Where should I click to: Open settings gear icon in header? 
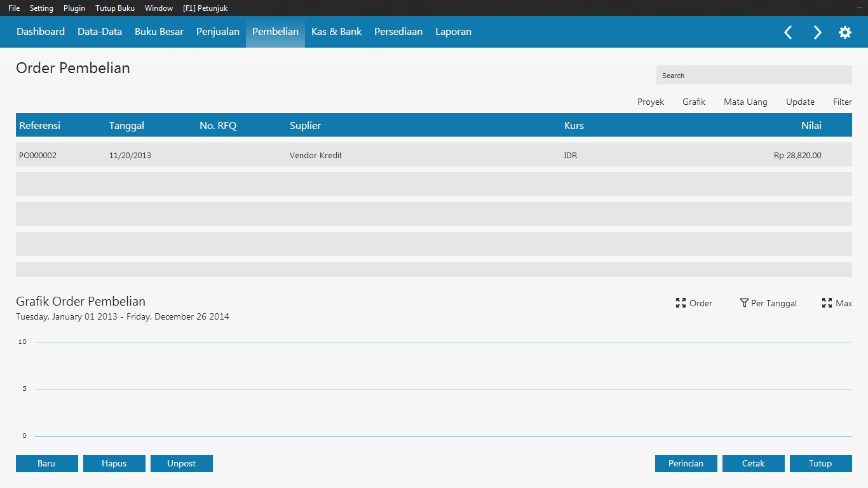[845, 32]
